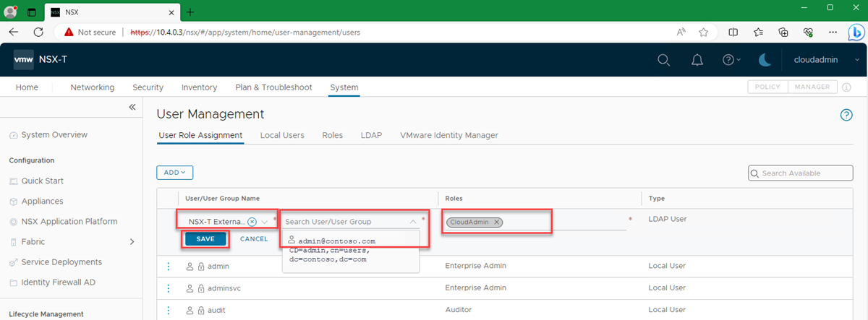868x320 pixels.
Task: Open browser collections icon
Action: coord(783,32)
